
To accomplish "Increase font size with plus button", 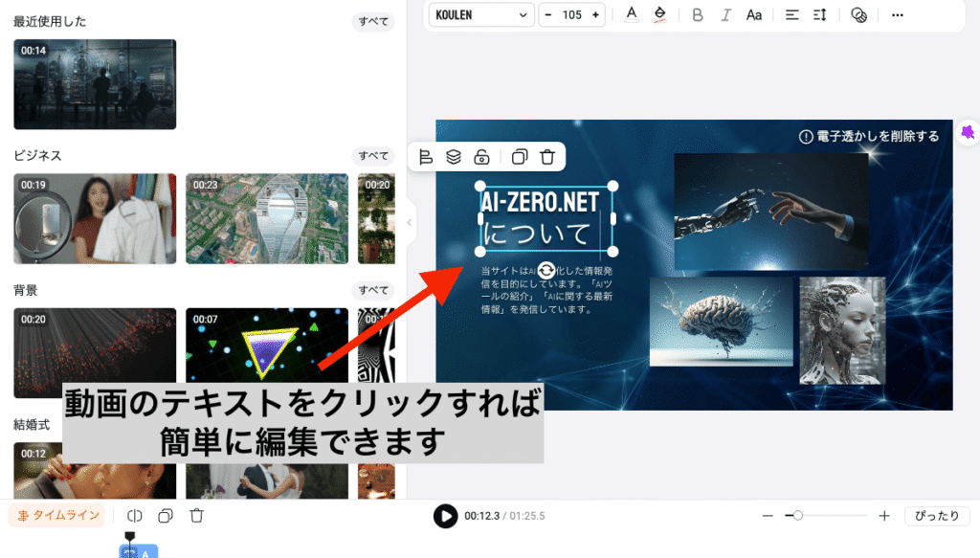I will 595,15.
